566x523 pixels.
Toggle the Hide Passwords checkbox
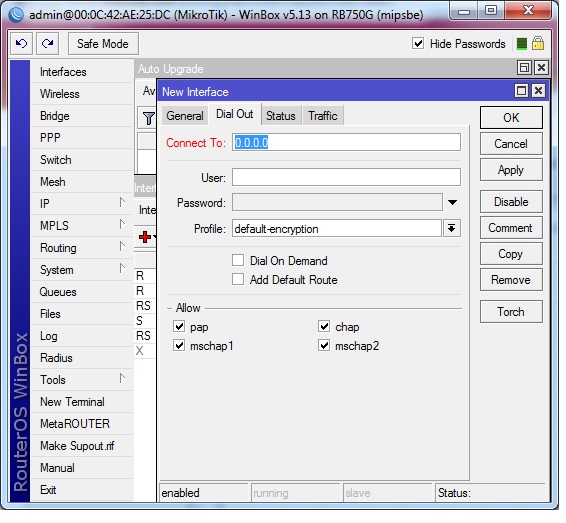point(418,44)
